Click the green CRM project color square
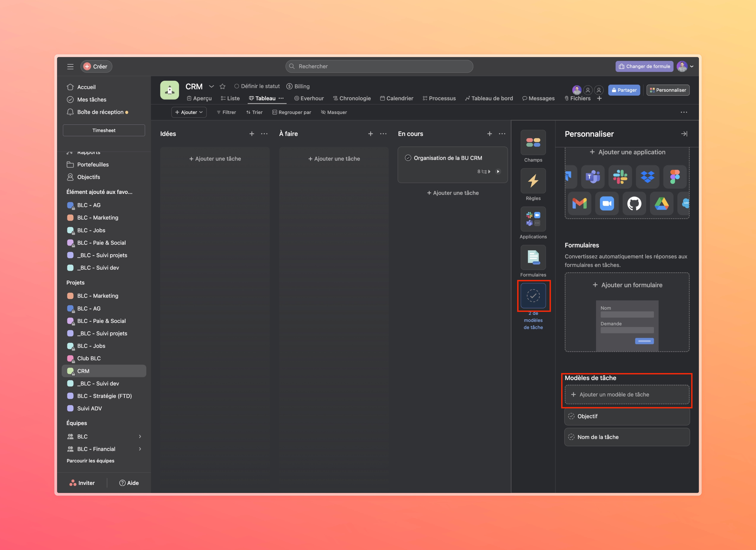756x550 pixels. (x=70, y=371)
